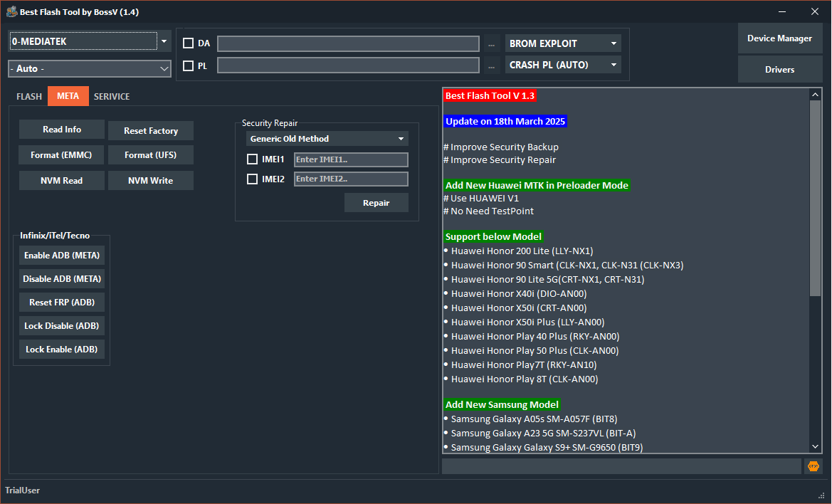Click the TrialUser status text

(x=22, y=490)
